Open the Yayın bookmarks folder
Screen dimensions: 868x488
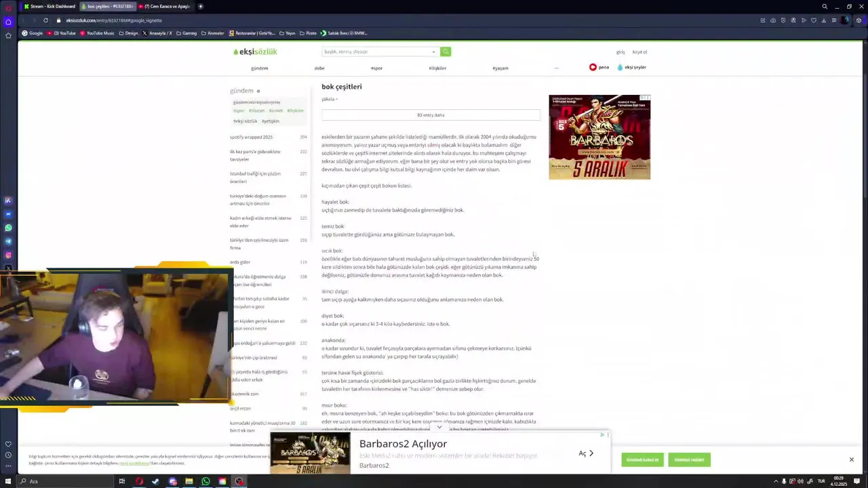click(287, 33)
